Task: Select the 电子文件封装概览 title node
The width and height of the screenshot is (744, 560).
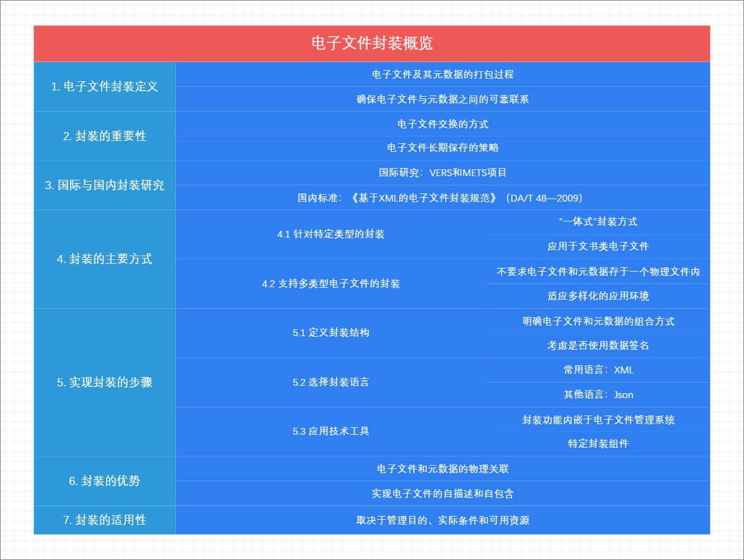Action: click(x=371, y=43)
